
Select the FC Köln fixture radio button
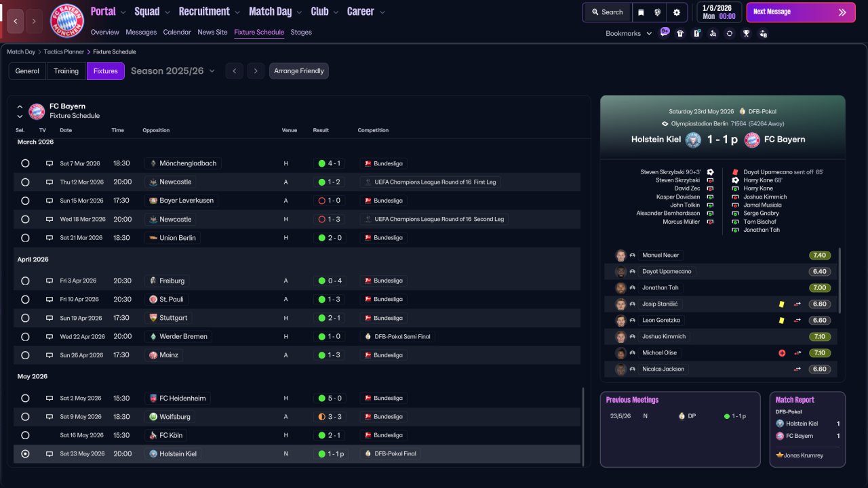(x=25, y=435)
